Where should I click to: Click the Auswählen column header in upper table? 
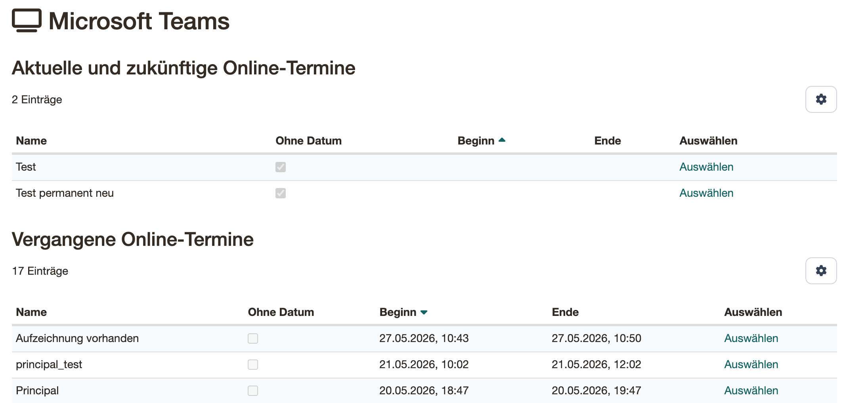pos(708,141)
